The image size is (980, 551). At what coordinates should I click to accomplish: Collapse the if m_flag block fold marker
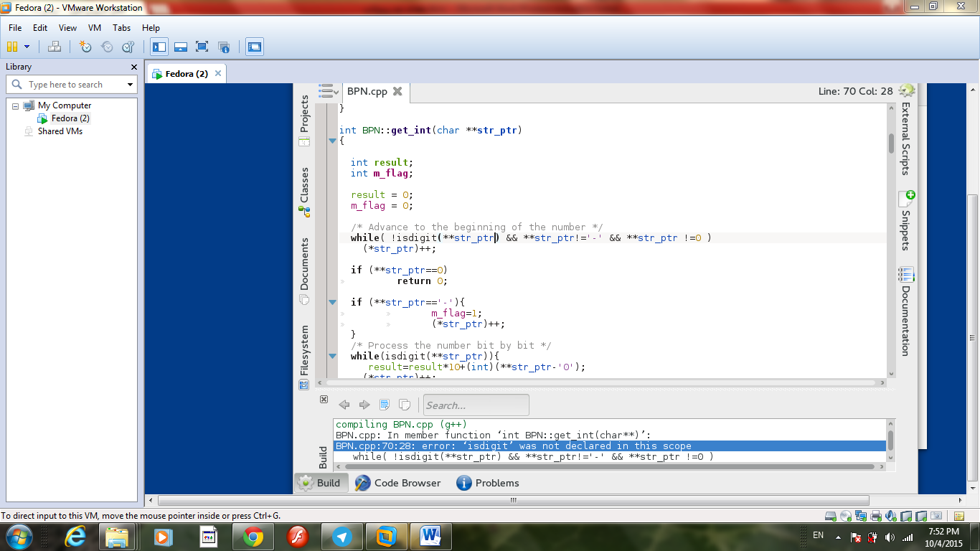(332, 302)
